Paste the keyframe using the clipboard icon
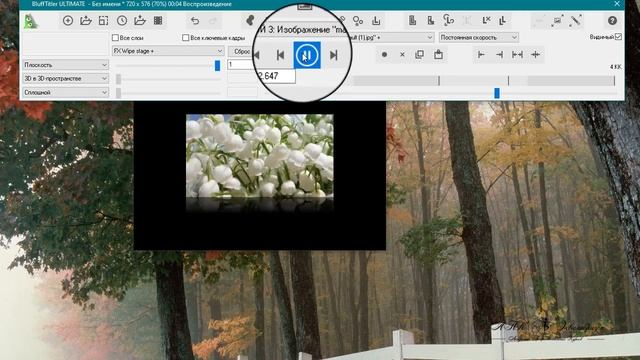Viewport: 640px width, 360px height. click(438, 54)
